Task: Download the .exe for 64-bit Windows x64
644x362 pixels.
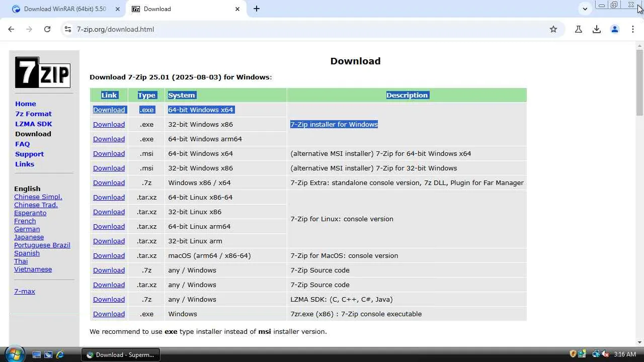Action: coord(109,110)
